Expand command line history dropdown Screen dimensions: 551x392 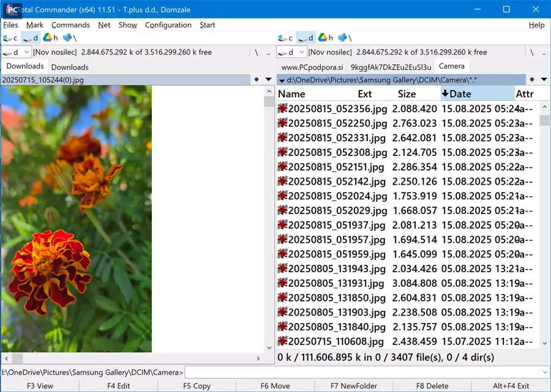point(545,372)
